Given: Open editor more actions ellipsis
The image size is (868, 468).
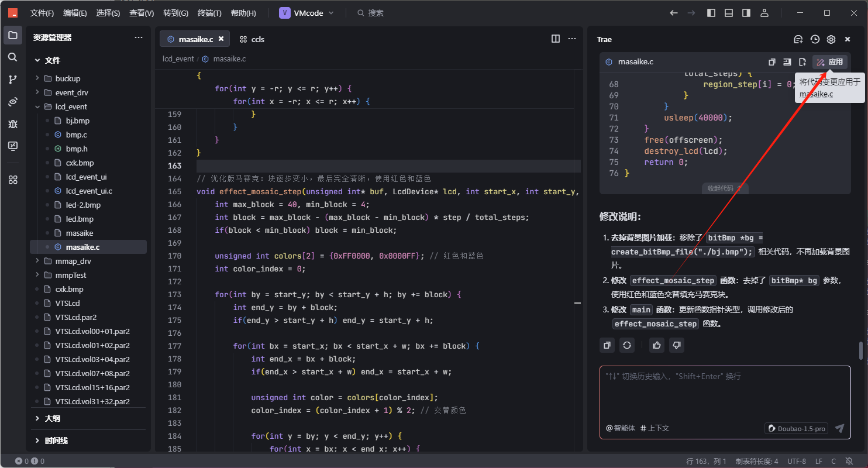Looking at the screenshot, I should pos(572,39).
